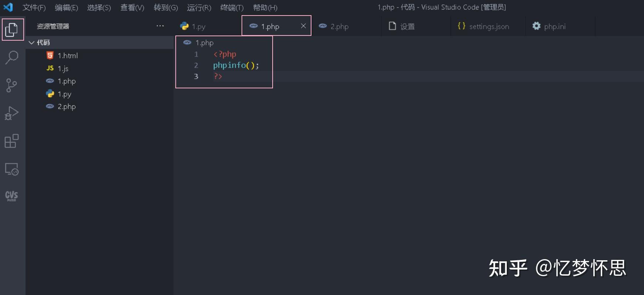Close the 1.php editor tab

(303, 26)
